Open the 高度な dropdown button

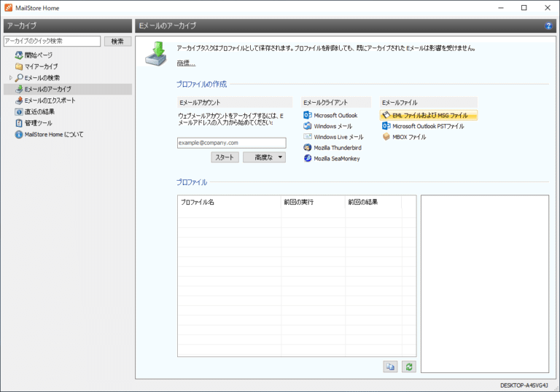(x=264, y=157)
